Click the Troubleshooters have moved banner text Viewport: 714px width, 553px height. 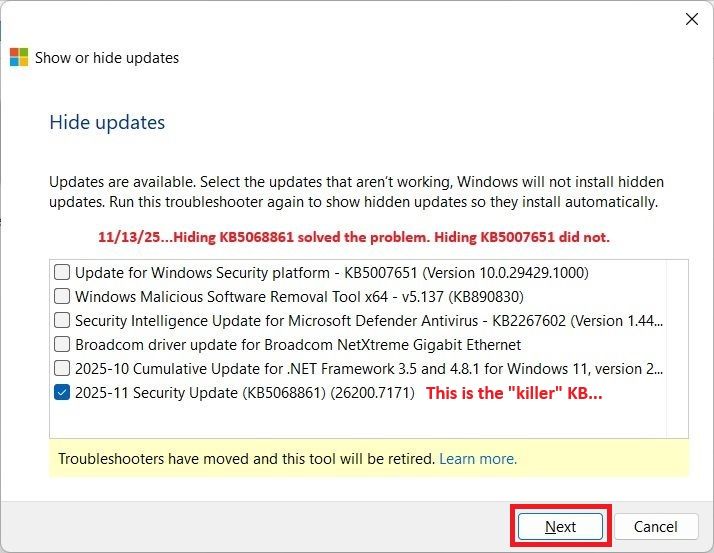246,459
